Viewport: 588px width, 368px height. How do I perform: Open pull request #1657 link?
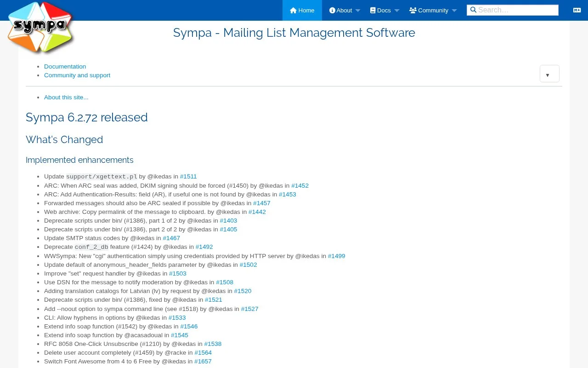click(x=203, y=362)
